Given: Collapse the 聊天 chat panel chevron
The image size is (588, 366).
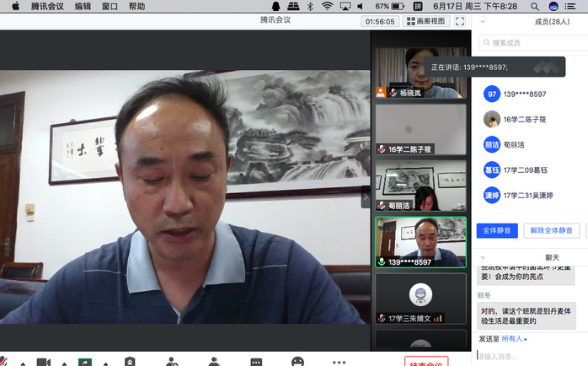Looking at the screenshot, I should [x=481, y=257].
